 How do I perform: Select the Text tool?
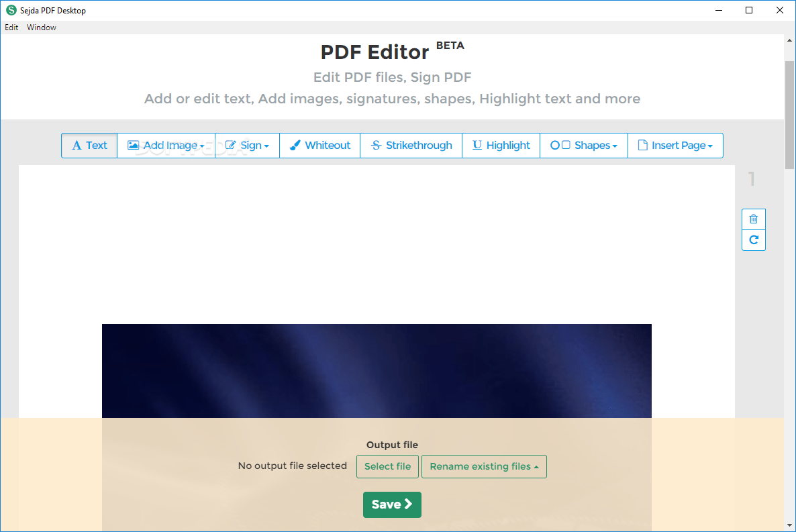[89, 145]
